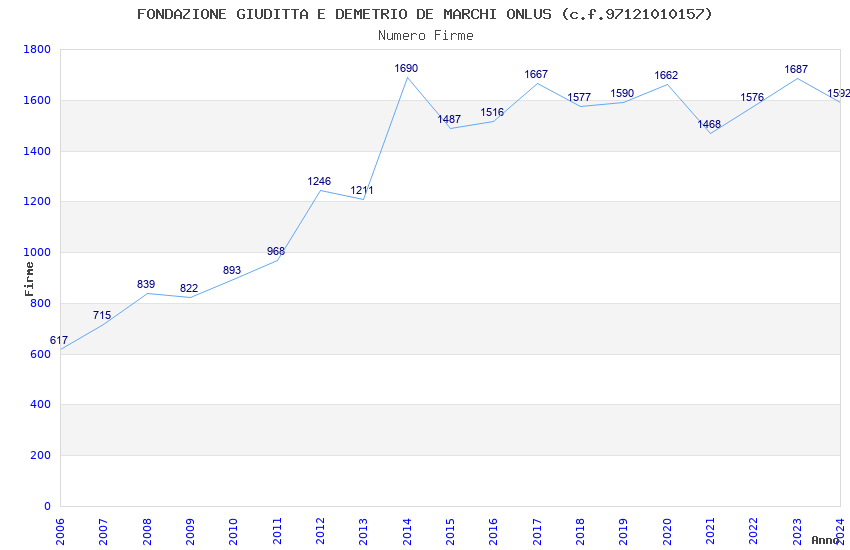Click data label 1211 for 2013

362,190
